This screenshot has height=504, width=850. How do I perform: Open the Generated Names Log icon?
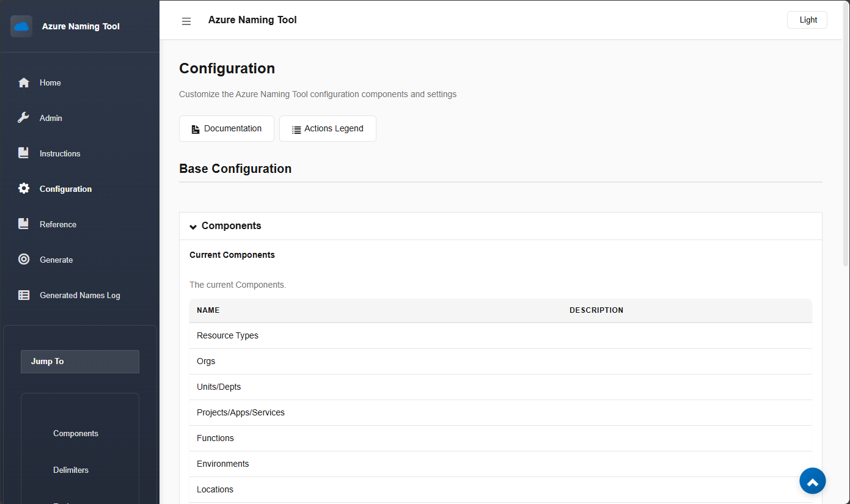click(x=23, y=294)
